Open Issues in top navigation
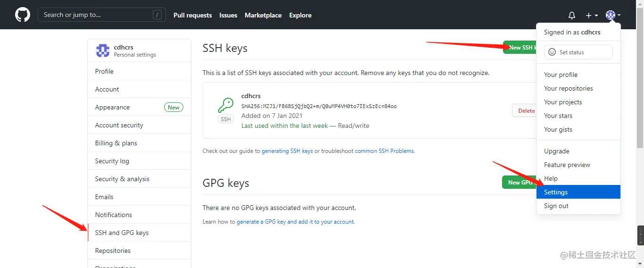 pyautogui.click(x=228, y=15)
